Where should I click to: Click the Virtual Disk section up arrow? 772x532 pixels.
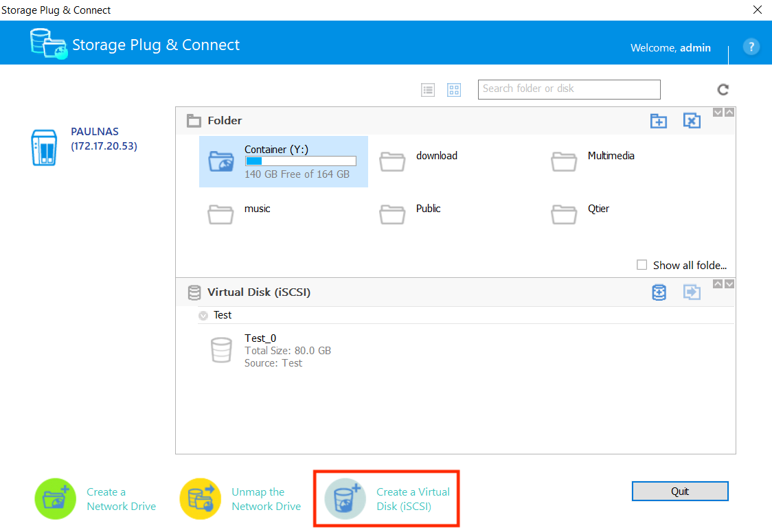(718, 284)
